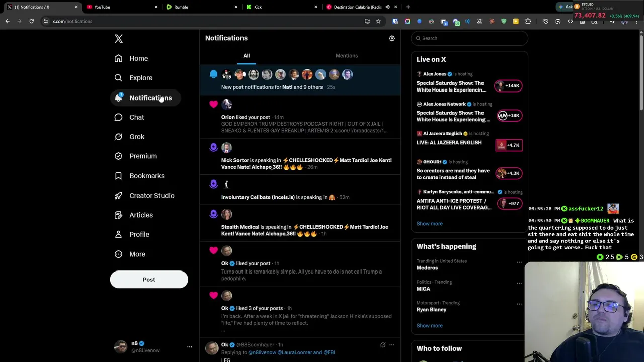
Task: Click the X Search input field
Action: [469, 38]
